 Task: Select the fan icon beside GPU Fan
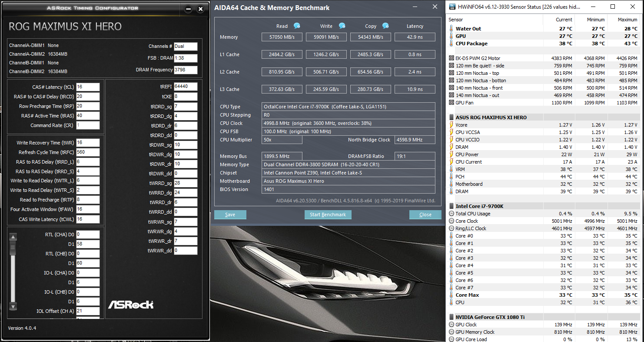point(451,103)
